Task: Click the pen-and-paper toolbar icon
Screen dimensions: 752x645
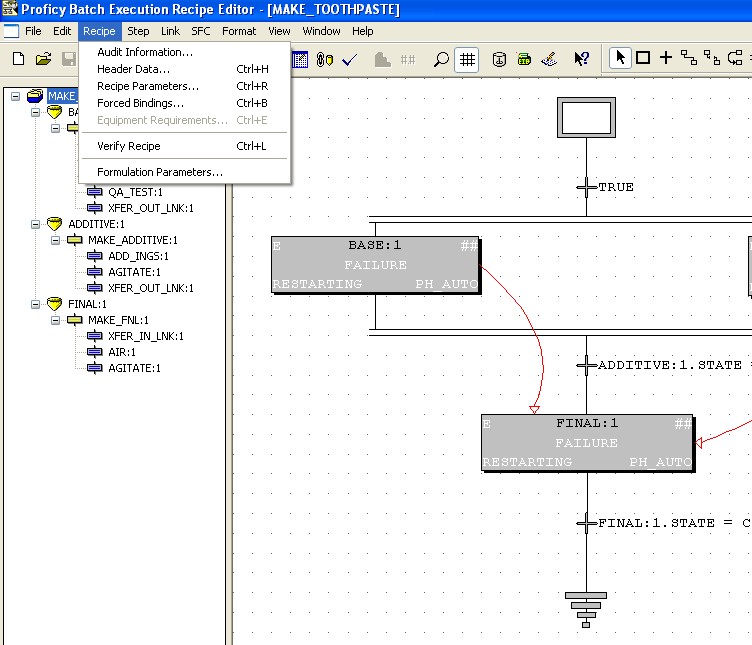Action: [x=549, y=59]
